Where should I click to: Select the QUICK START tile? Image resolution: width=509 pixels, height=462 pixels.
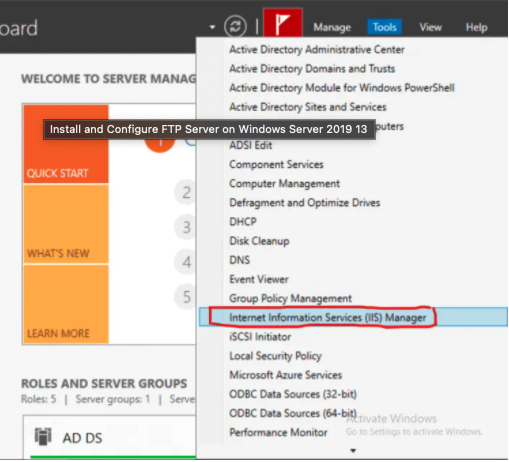coord(66,144)
